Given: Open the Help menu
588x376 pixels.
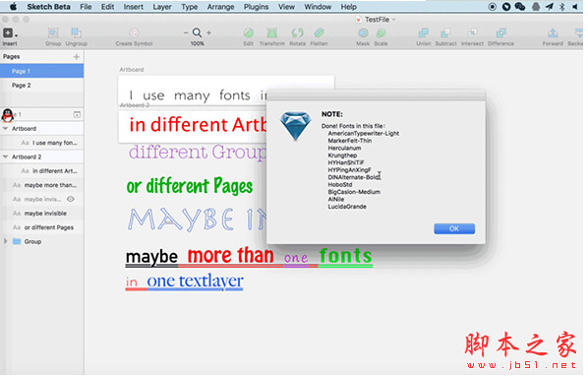Looking at the screenshot, I should (x=349, y=7).
